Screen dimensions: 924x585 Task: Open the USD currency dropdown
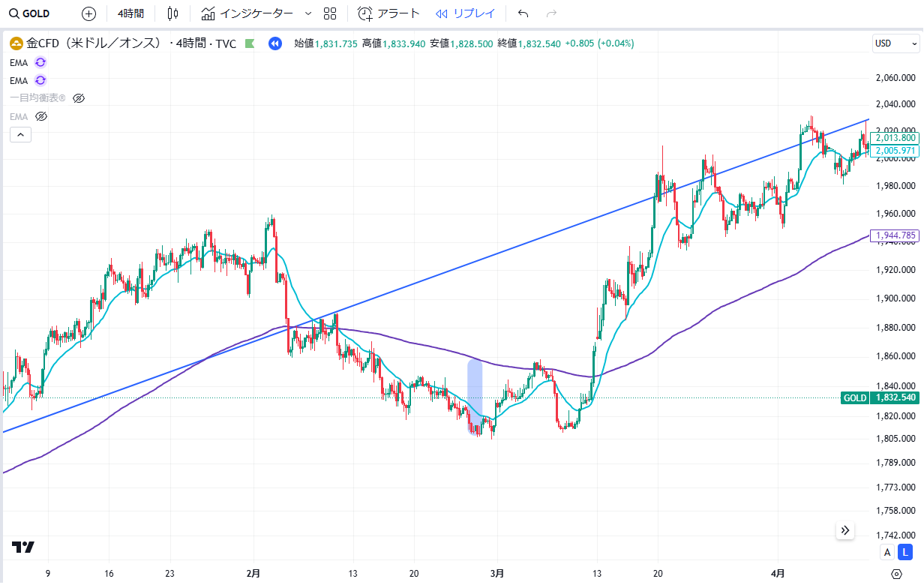(x=894, y=43)
